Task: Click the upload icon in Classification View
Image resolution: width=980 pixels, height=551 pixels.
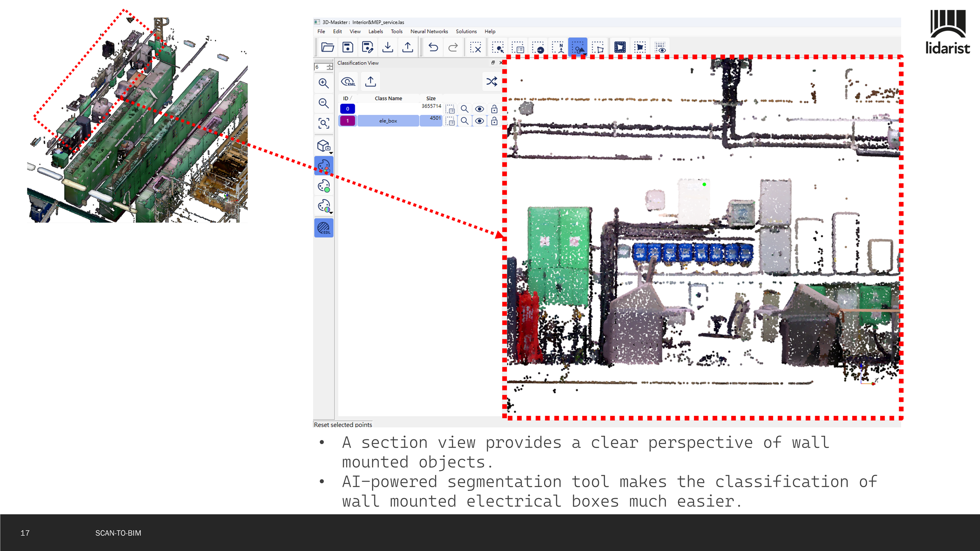Action: [370, 82]
